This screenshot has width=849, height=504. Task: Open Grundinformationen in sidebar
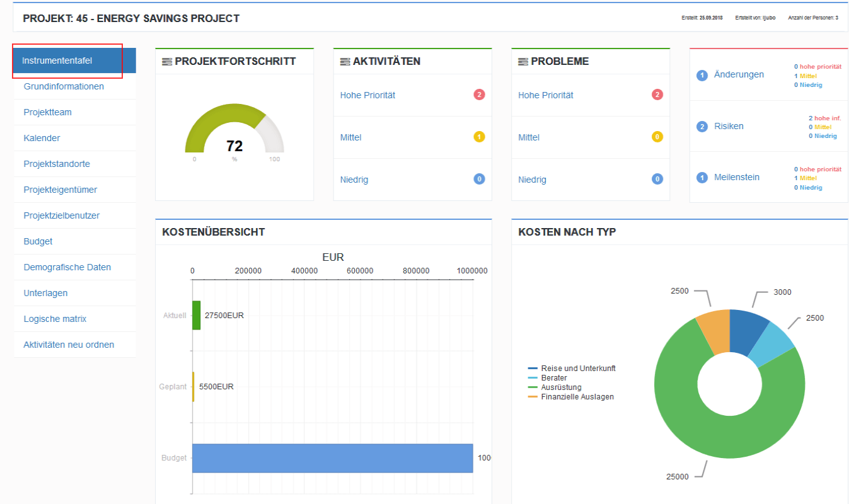point(74,86)
